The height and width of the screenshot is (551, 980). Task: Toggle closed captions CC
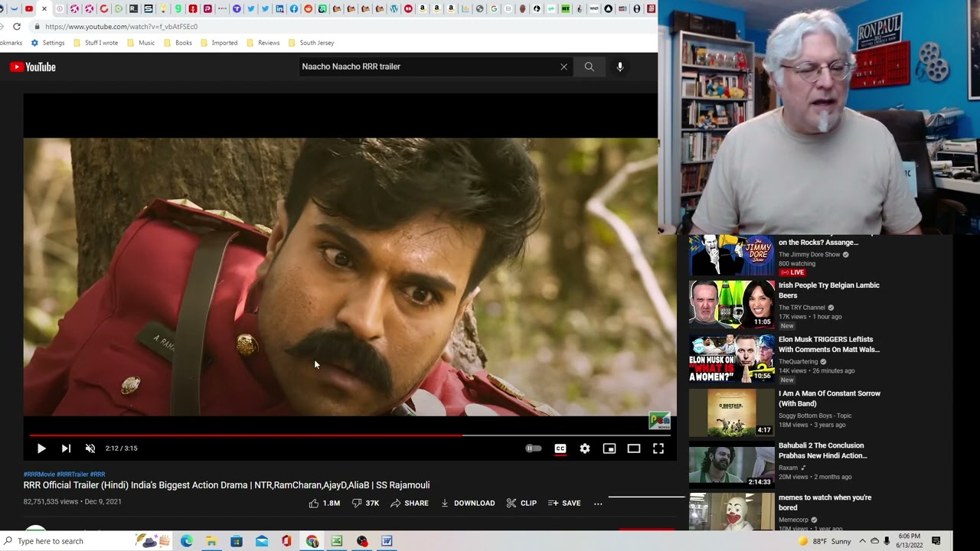tap(560, 448)
